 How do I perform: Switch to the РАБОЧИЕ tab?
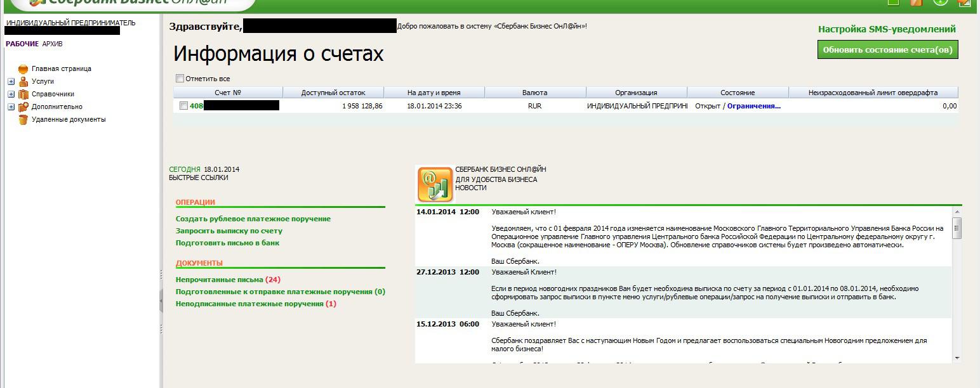pyautogui.click(x=22, y=44)
